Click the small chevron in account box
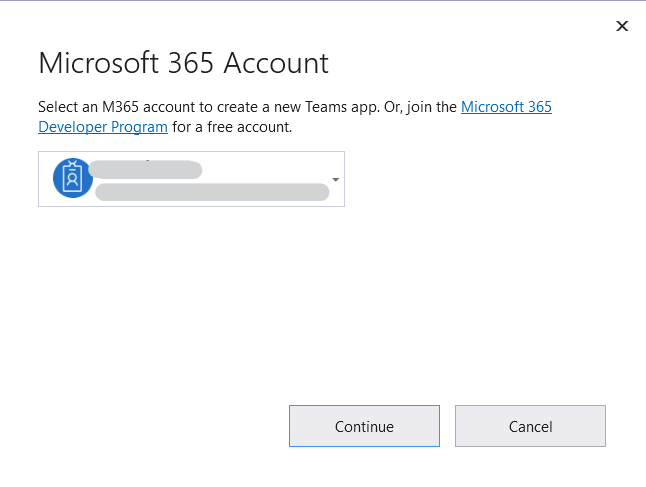This screenshot has width=646, height=487. (335, 180)
